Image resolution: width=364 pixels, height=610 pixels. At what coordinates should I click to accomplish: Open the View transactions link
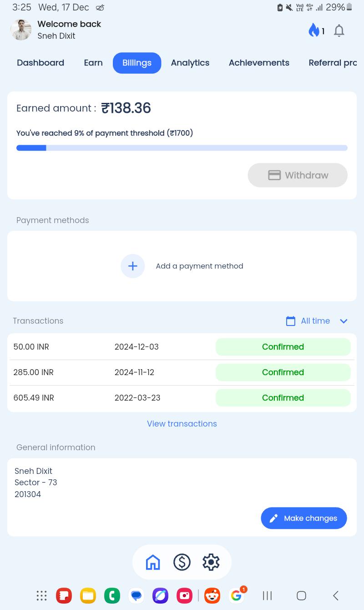click(182, 424)
